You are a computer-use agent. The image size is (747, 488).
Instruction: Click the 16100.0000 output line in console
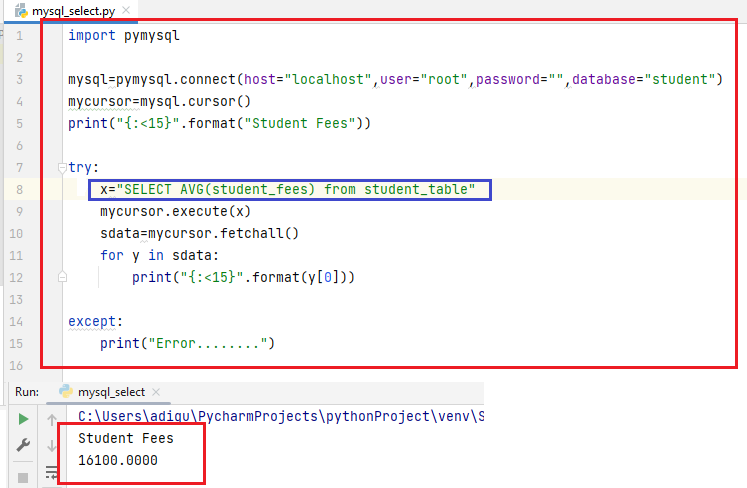118,460
